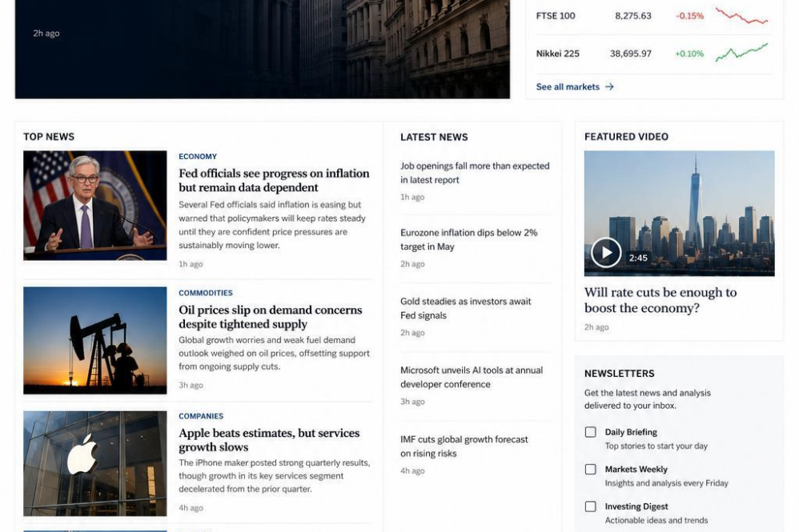Open IMF cuts global growth forecast story
This screenshot has width=799, height=532.
pos(464,446)
